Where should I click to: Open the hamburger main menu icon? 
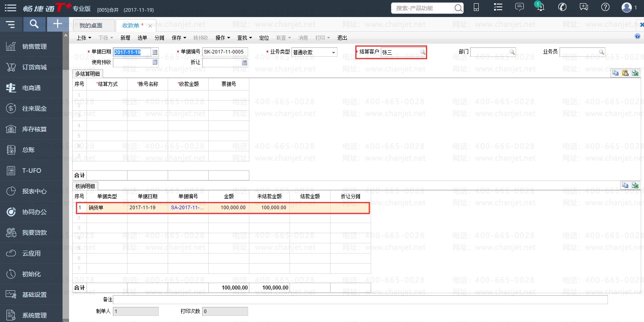pyautogui.click(x=11, y=8)
